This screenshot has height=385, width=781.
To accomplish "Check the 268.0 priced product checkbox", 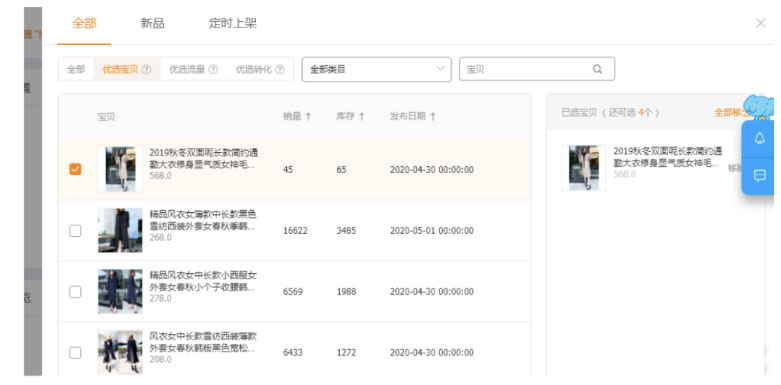I will pyautogui.click(x=75, y=231).
